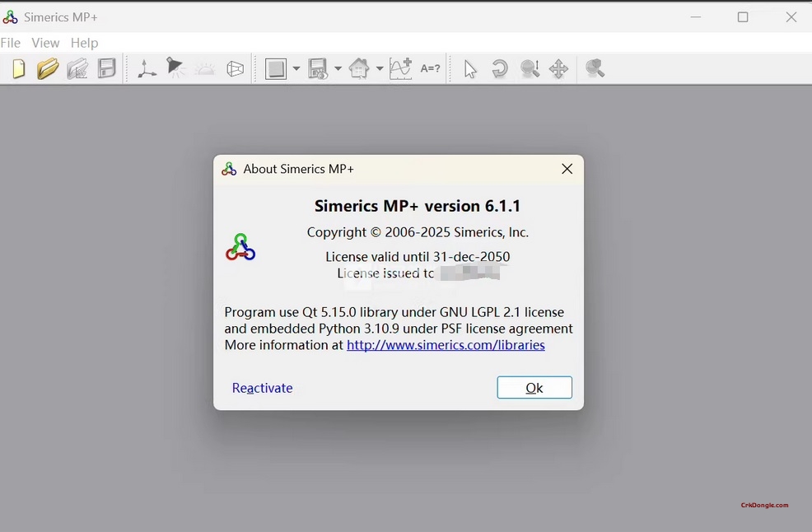
Task: Use the rotate view tool
Action: click(x=500, y=69)
